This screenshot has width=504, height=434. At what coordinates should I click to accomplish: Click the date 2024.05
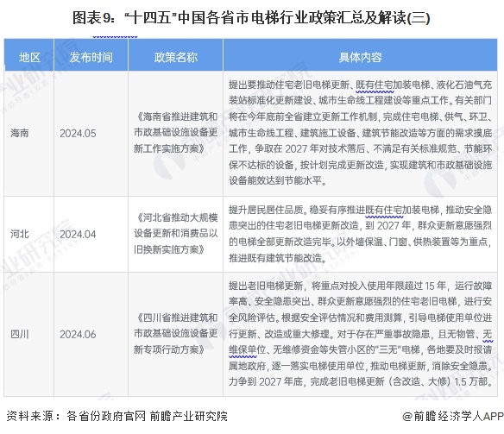coord(78,134)
